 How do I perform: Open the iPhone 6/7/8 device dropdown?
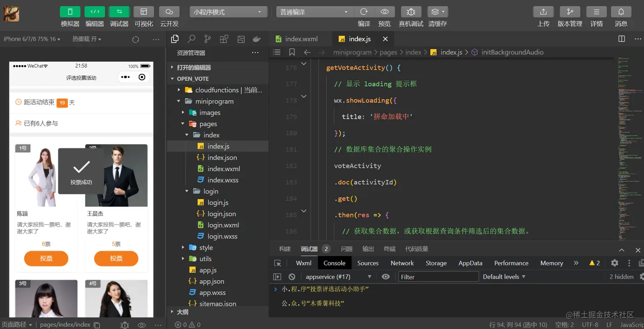click(x=32, y=39)
